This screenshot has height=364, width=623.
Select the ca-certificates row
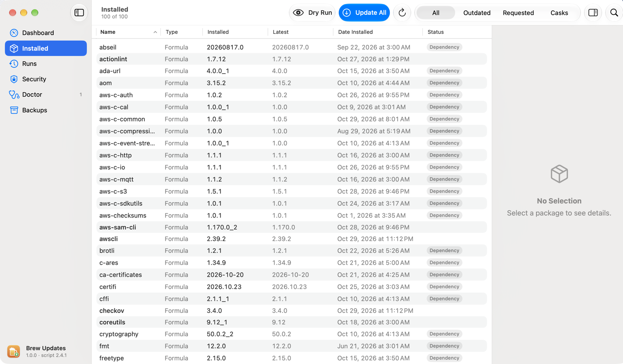pyautogui.click(x=292, y=275)
